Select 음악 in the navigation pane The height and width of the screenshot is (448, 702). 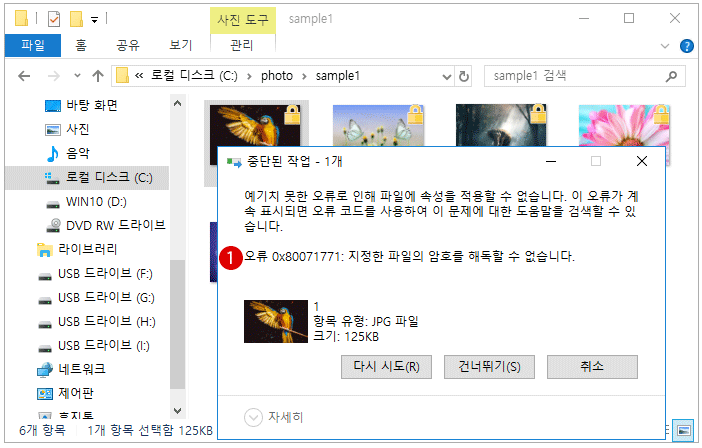[x=78, y=154]
